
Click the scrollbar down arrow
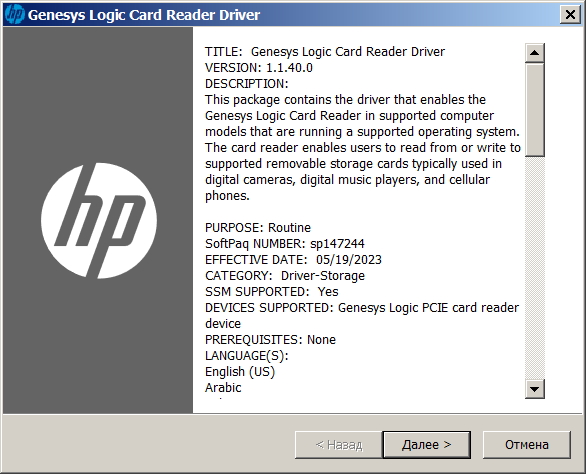pyautogui.click(x=534, y=389)
